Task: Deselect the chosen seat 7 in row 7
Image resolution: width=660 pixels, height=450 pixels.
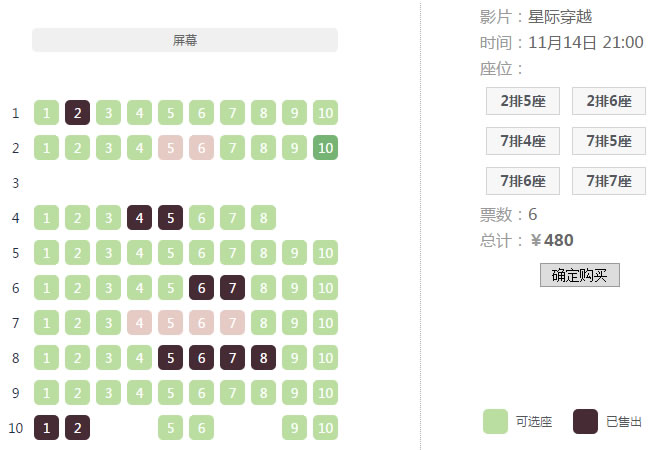Action: pos(232,323)
